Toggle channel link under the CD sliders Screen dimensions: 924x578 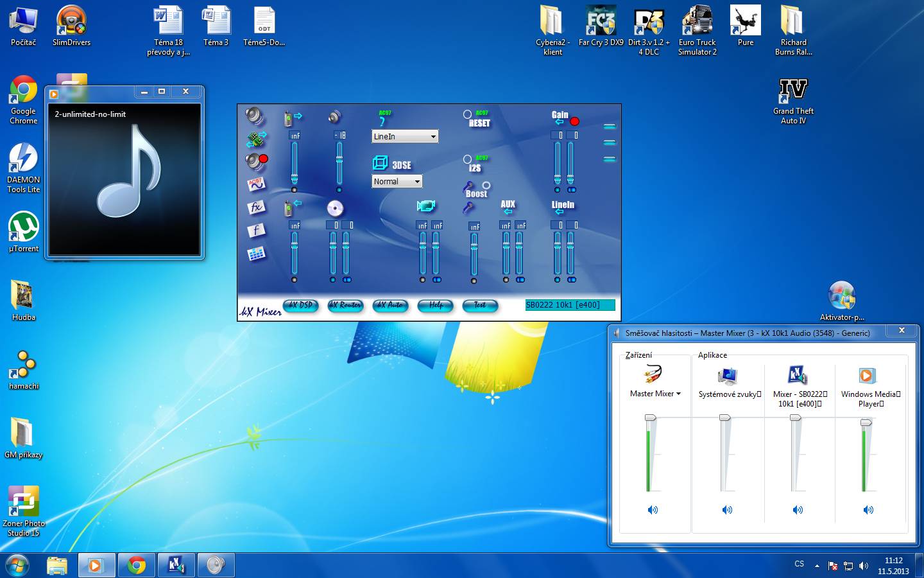347,280
